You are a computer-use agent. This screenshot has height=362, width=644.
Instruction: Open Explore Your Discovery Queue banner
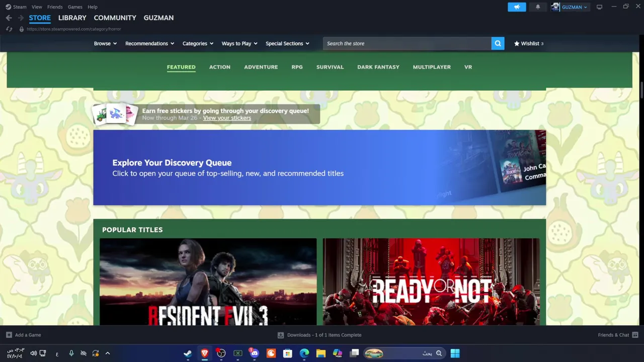click(319, 167)
